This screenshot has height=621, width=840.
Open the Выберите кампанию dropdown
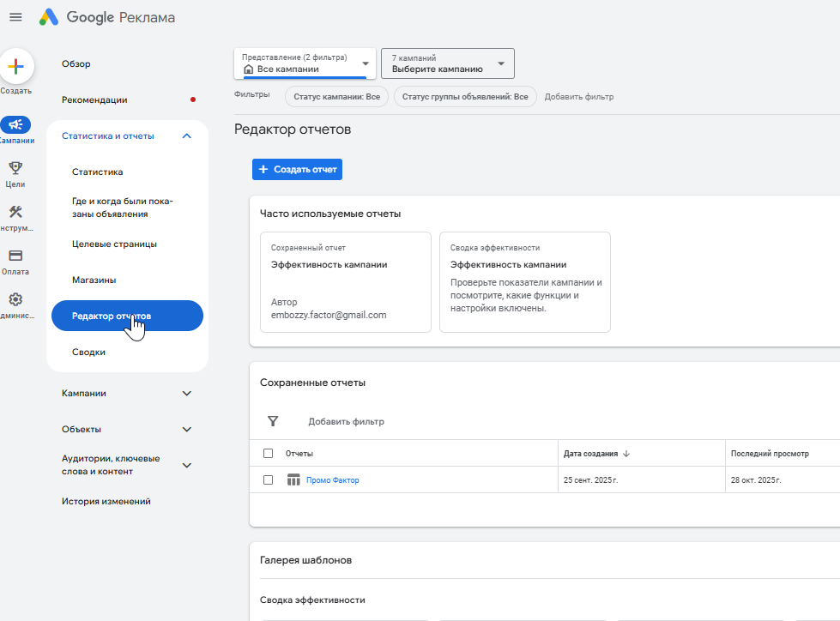coord(447,63)
